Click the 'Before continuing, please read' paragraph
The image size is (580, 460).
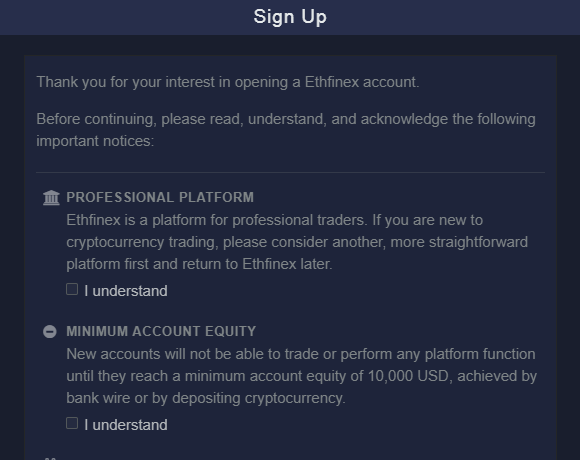pyautogui.click(x=286, y=130)
